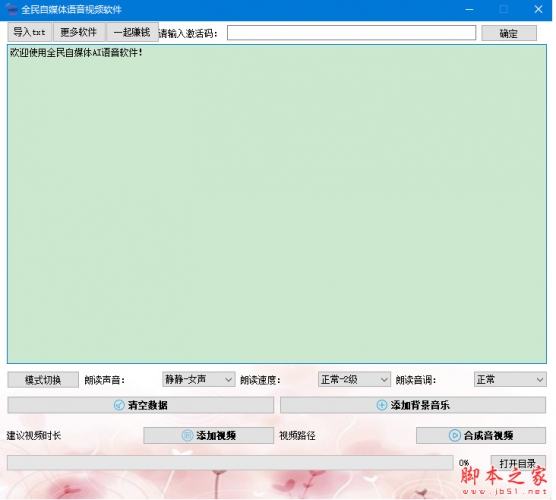Open the 更多软件 button

[x=79, y=32]
